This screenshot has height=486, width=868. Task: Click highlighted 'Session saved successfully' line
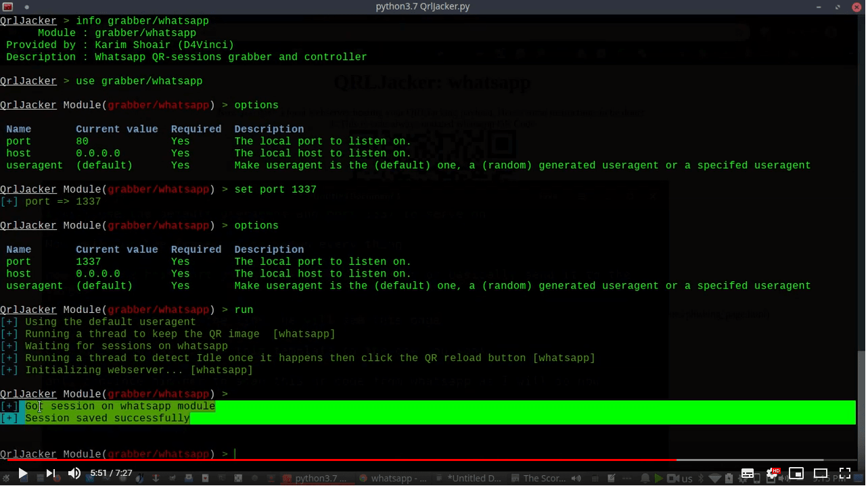click(108, 418)
